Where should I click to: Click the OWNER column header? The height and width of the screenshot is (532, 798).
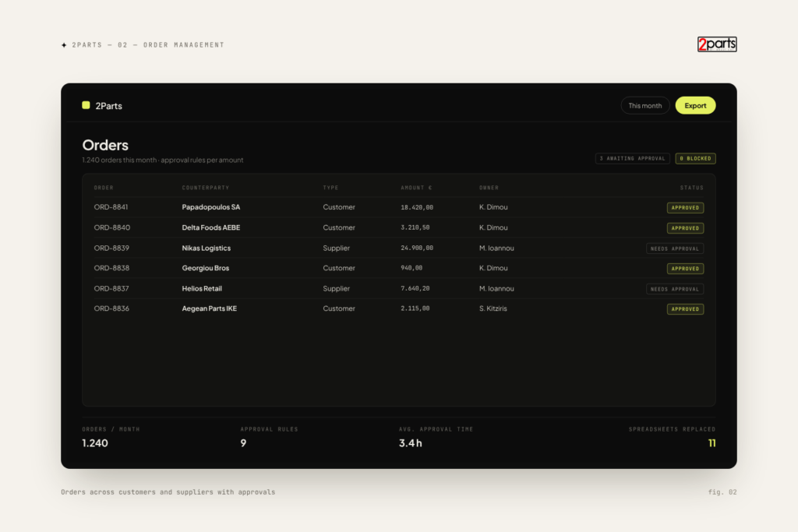pyautogui.click(x=489, y=188)
